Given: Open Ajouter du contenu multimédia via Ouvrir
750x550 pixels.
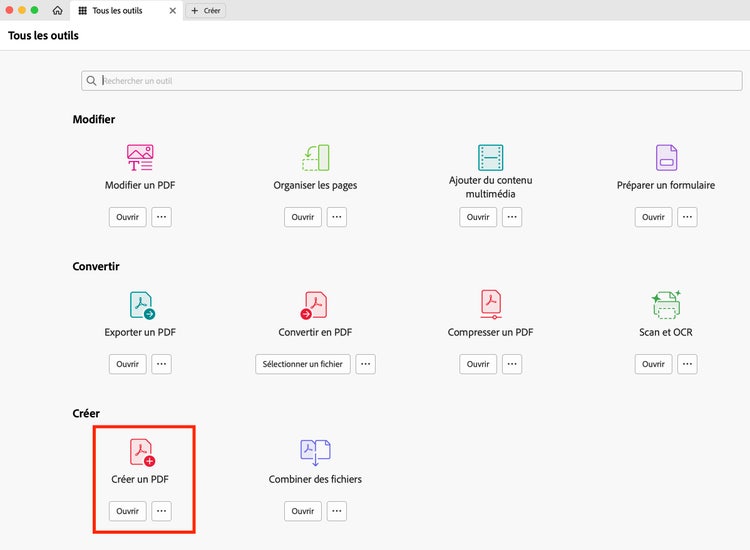Looking at the screenshot, I should 478,217.
